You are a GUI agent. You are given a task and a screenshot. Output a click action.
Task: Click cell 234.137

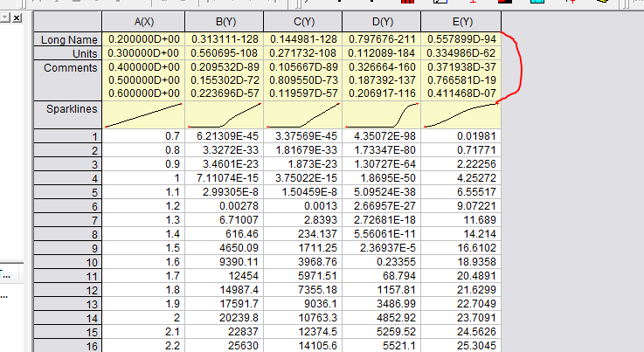(302, 234)
